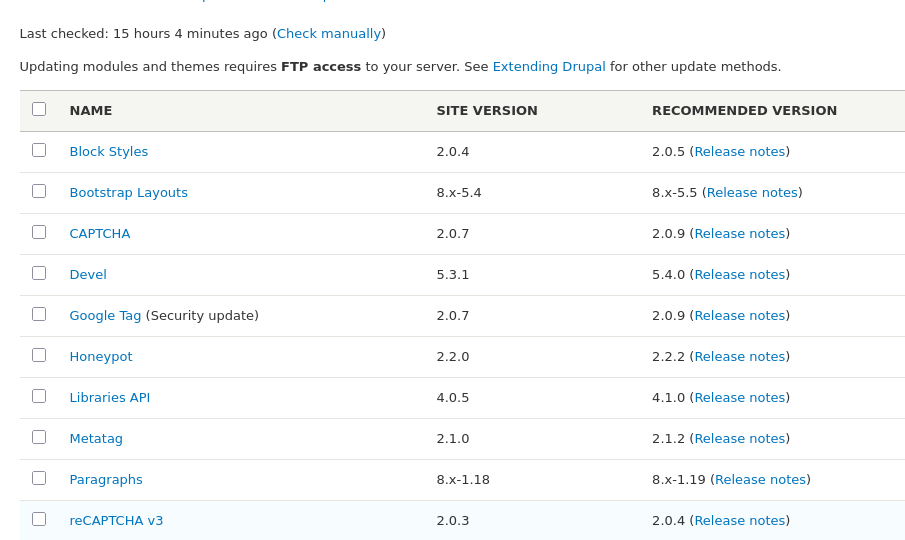Open Release notes for Bootstrap Layouts 8.x-5.5

coord(752,192)
